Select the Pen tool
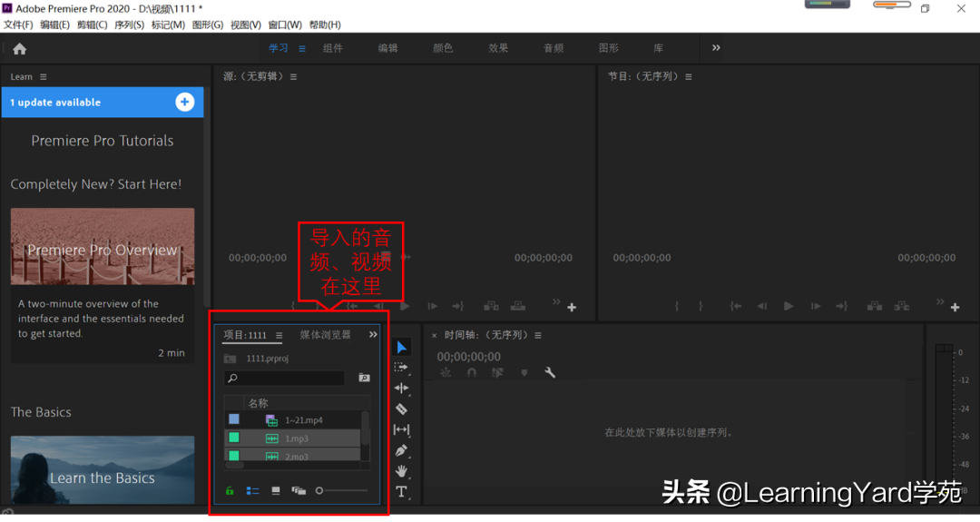The image size is (980, 522). point(401,450)
